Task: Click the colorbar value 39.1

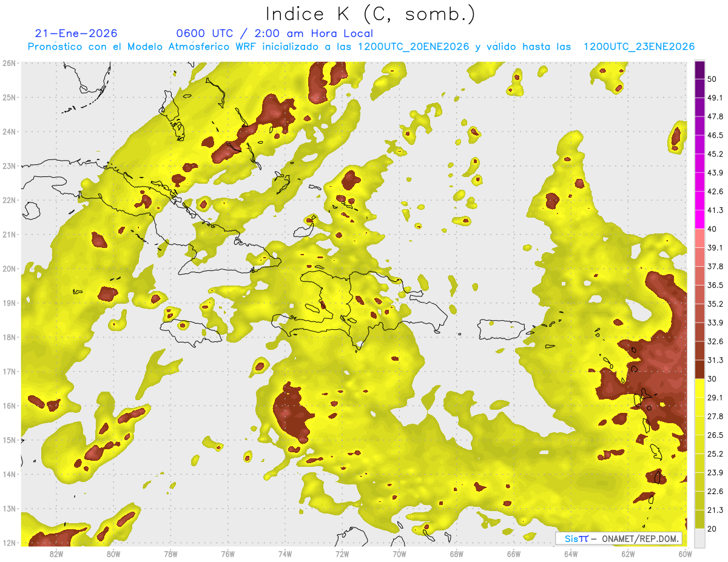Action: (715, 247)
